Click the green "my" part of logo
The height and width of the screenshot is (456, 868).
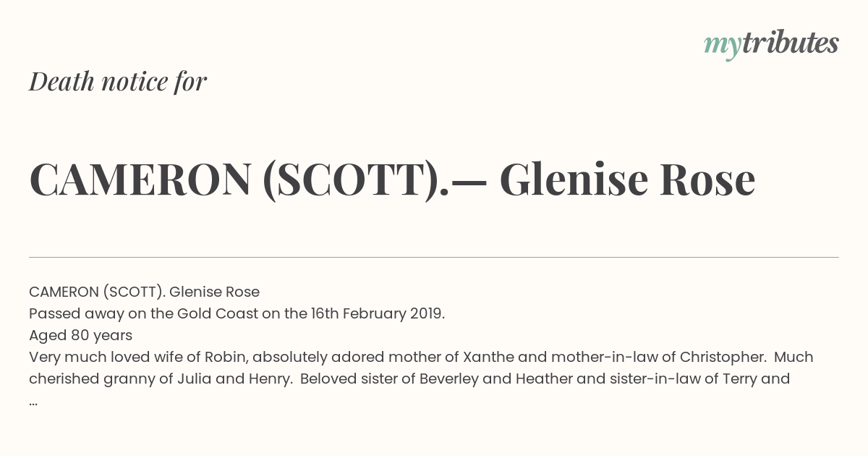[x=722, y=47]
